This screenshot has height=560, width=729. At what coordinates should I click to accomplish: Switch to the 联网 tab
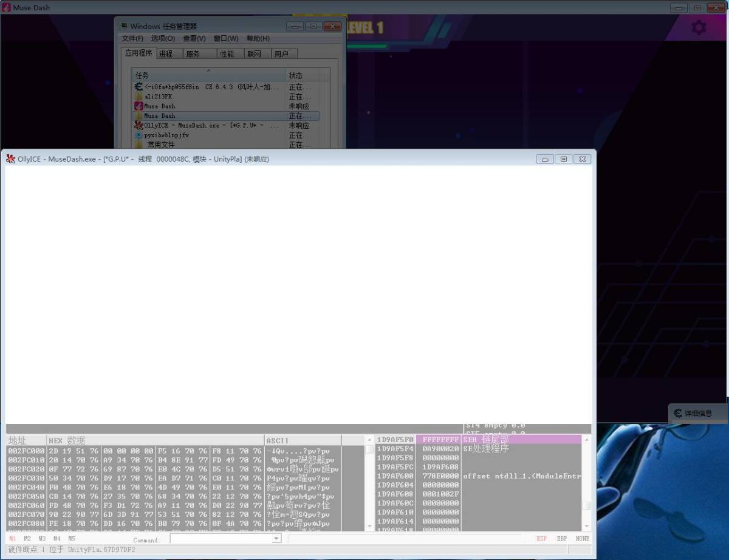click(x=257, y=54)
